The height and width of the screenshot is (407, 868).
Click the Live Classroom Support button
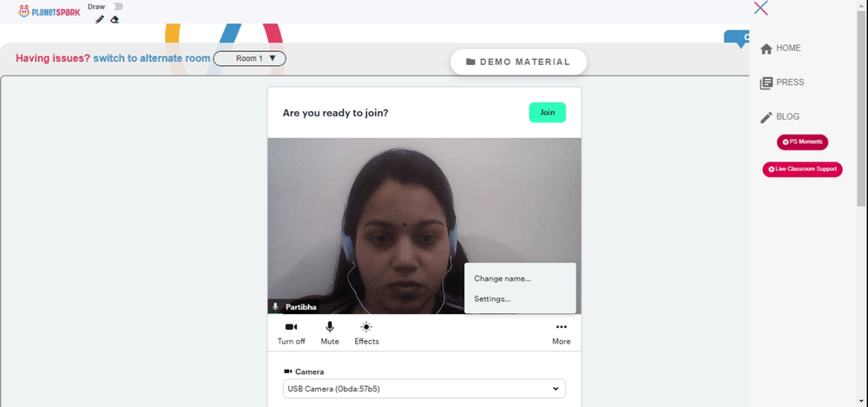[x=802, y=169]
